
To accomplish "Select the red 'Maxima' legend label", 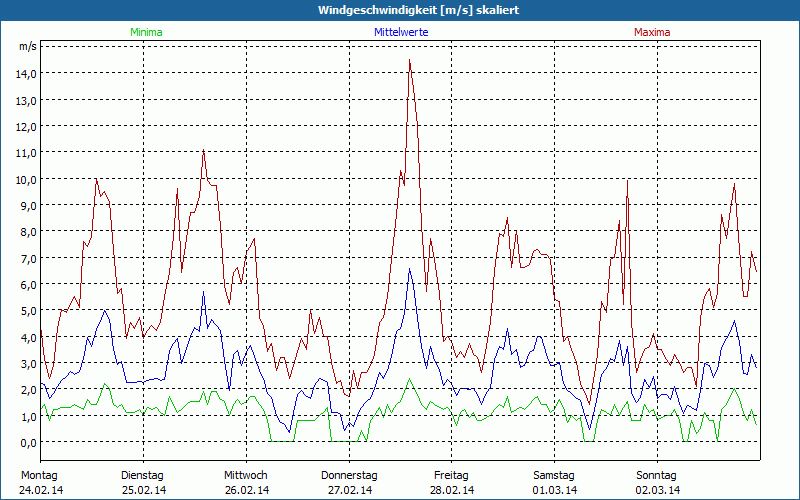I will coord(652,32).
